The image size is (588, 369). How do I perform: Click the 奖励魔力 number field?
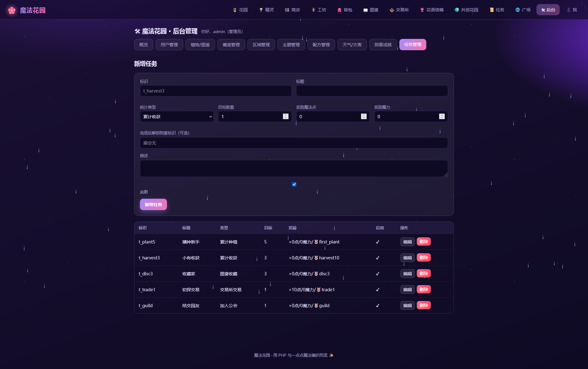click(x=411, y=117)
